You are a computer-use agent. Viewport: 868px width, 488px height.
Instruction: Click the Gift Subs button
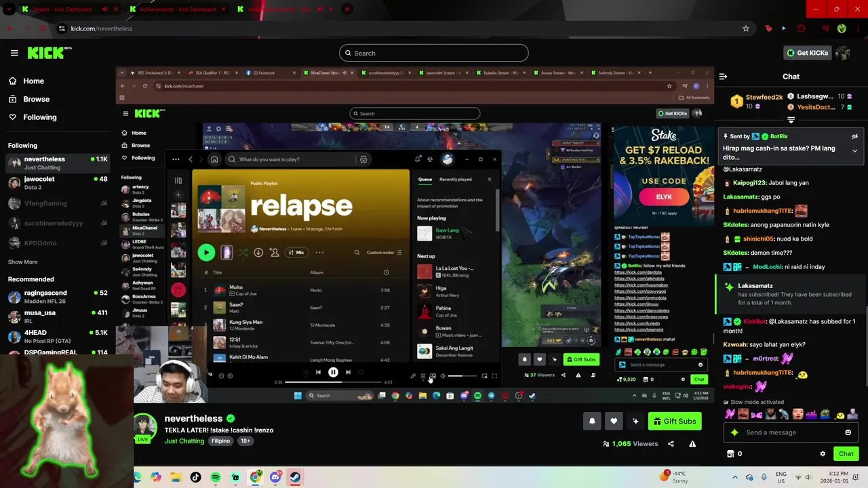675,421
